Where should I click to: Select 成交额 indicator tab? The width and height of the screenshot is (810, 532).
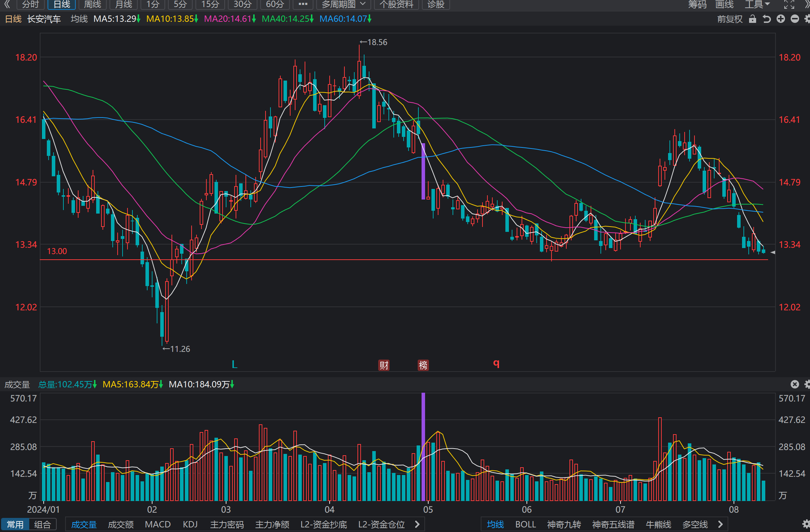click(x=120, y=525)
